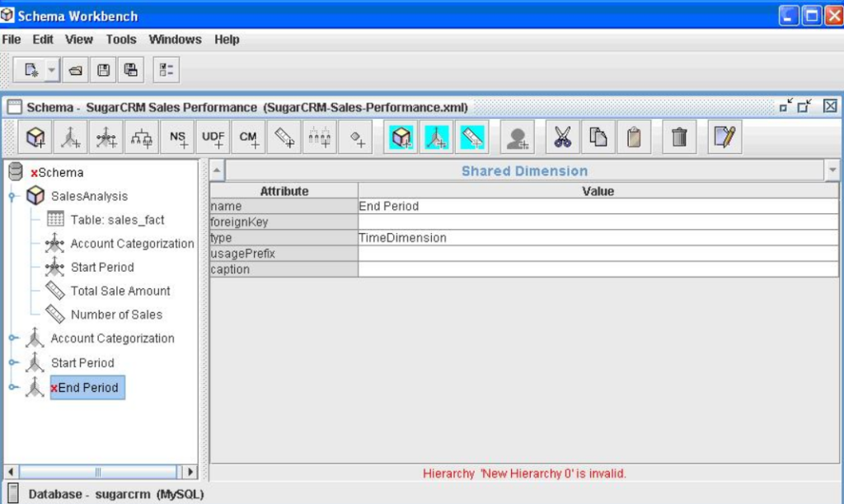This screenshot has height=504, width=844.
Task: Click the UDF Add User Defined Function icon
Action: (x=213, y=138)
